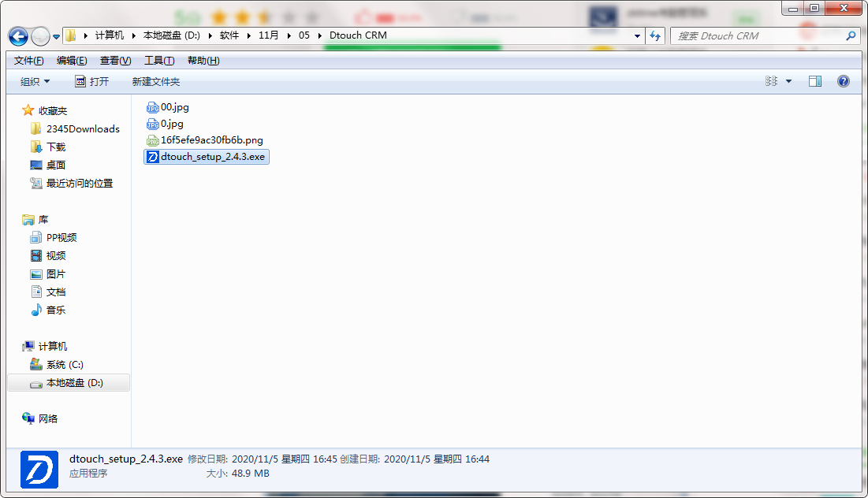Open 网络 in the navigation pane
The height and width of the screenshot is (498, 868).
click(x=48, y=419)
